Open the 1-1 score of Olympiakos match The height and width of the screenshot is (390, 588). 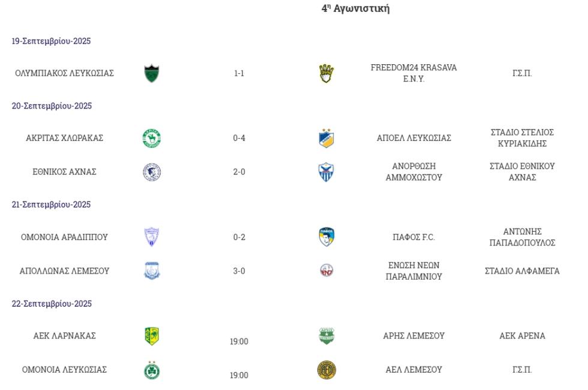239,73
